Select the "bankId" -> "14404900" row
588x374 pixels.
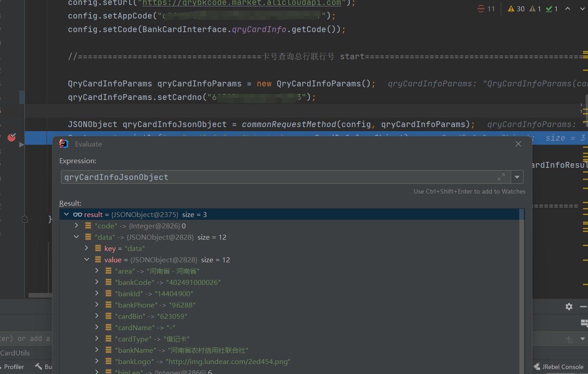(x=154, y=294)
